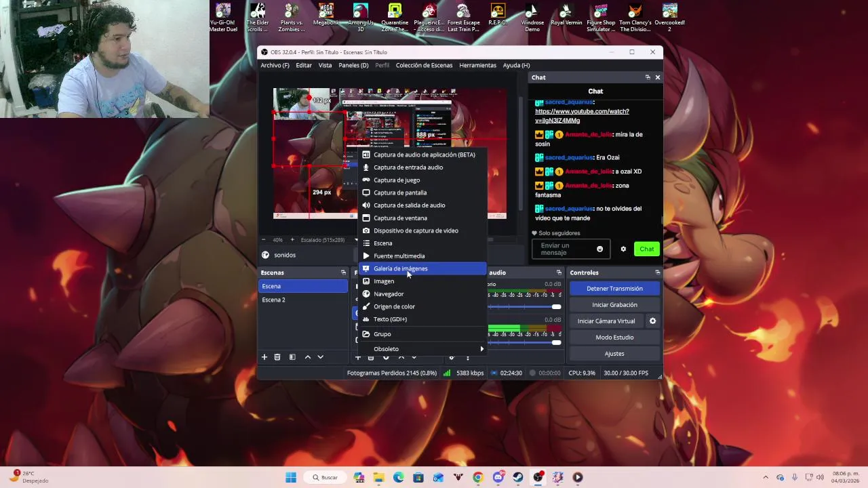Zoom out preview with minus icon
This screenshot has height=488, width=868.
click(264, 240)
